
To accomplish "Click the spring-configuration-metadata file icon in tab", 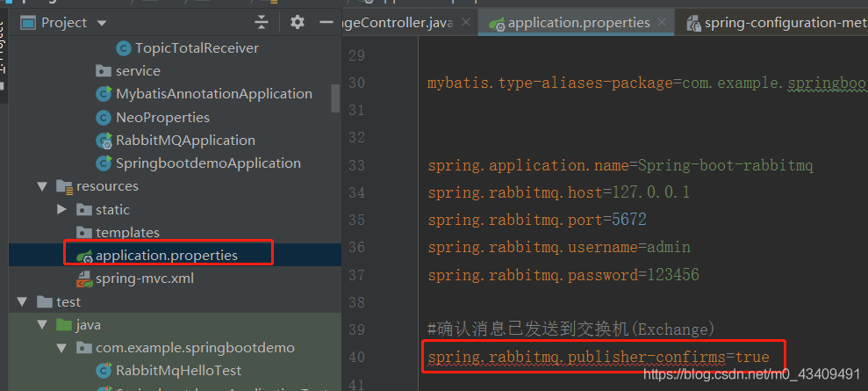I will click(693, 23).
